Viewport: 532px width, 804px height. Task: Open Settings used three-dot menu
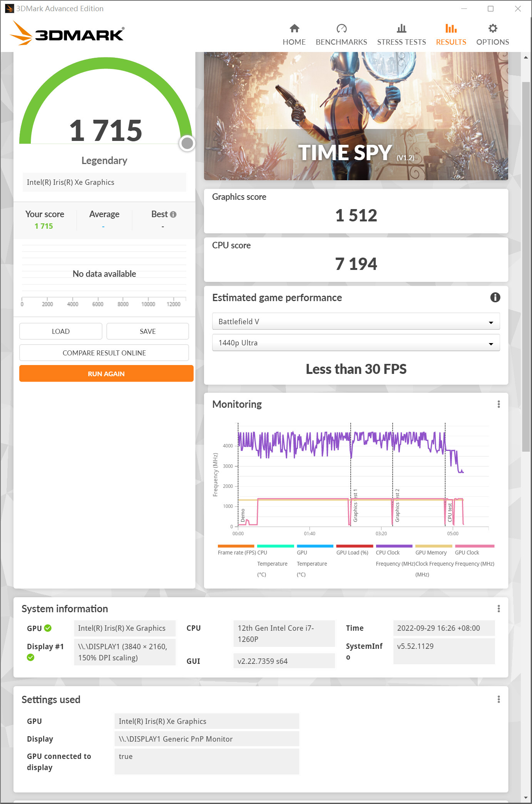click(499, 699)
